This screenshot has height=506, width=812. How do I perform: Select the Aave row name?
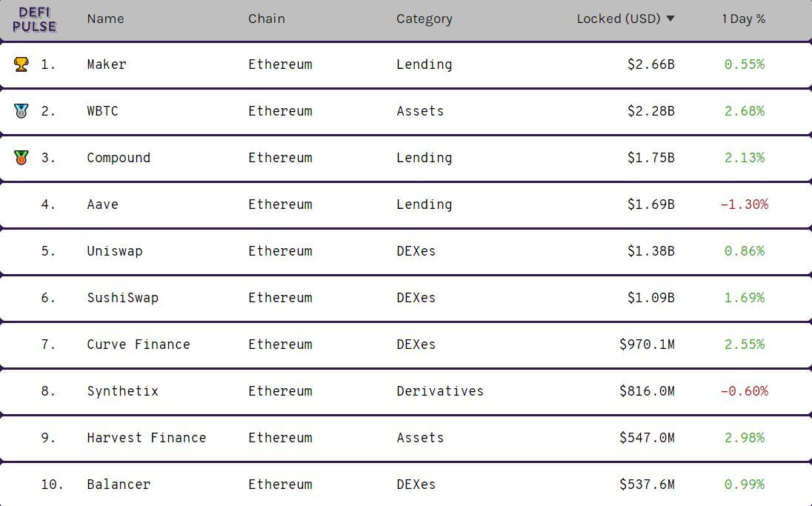point(102,204)
